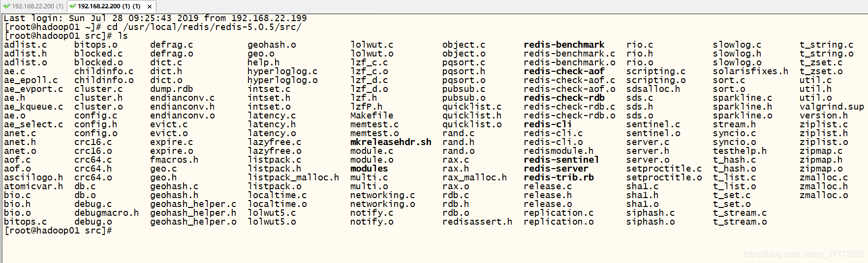Click the lolwut5.c file name

click(272, 213)
